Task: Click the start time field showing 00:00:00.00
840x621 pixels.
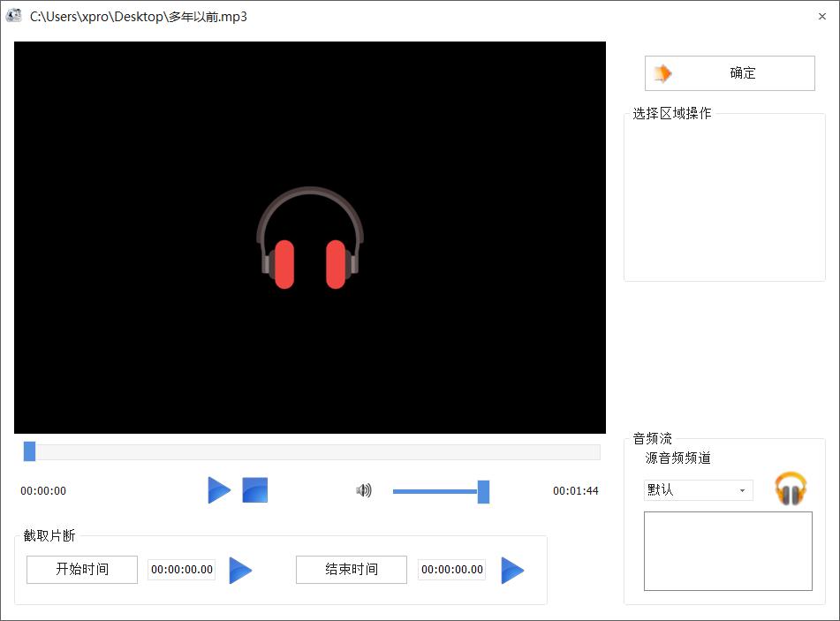Action: coord(181,570)
